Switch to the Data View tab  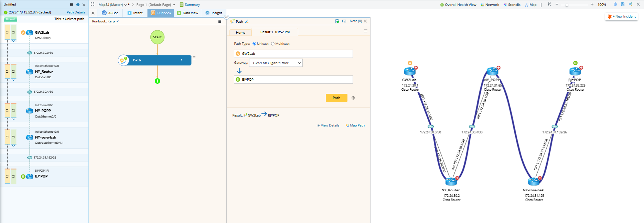(x=187, y=13)
